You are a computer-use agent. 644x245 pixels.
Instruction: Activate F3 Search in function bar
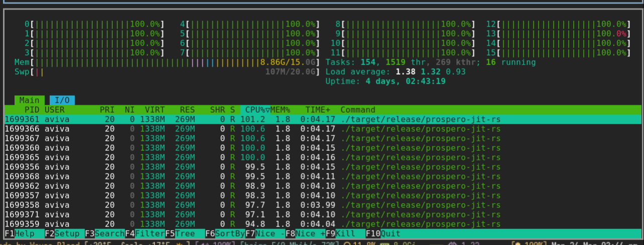[x=104, y=234]
